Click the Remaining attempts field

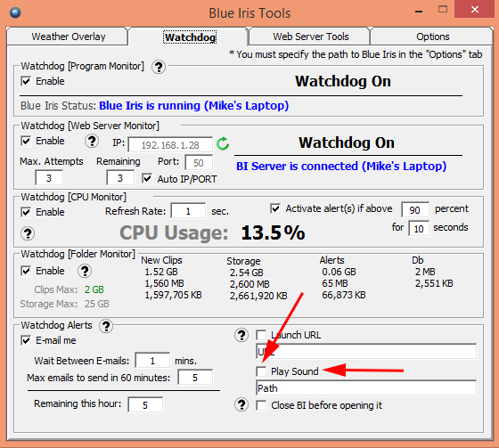point(120,178)
